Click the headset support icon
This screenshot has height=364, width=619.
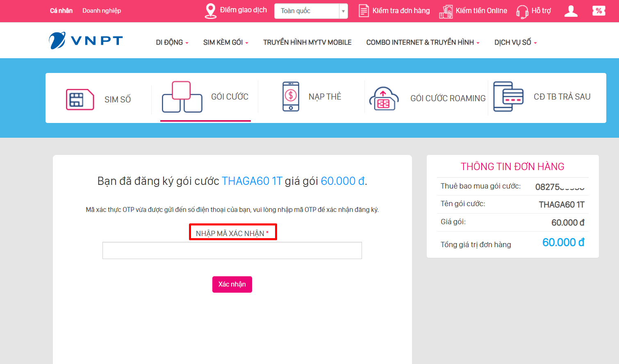(522, 11)
